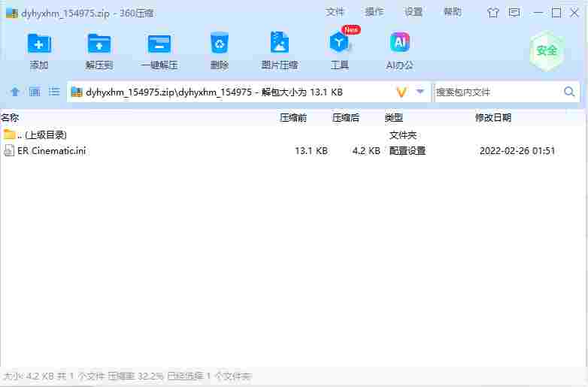This screenshot has height=387, width=588.
Task: Switch to the icon view mode button
Action: (x=35, y=92)
